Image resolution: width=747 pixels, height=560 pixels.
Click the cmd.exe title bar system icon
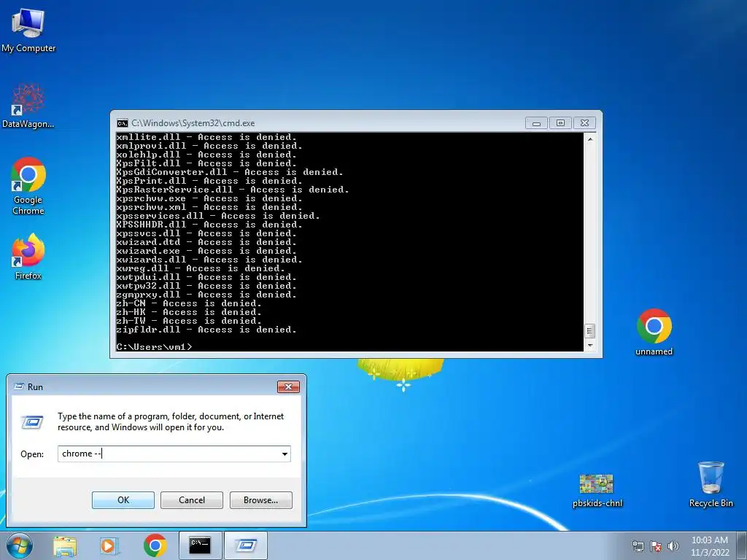tap(123, 123)
